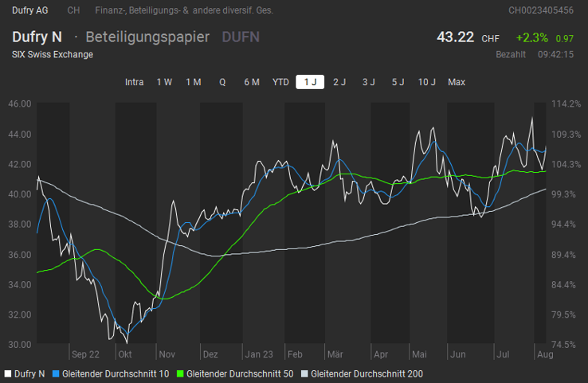588x383 pixels.
Task: Switch chart to 2 J range
Action: [x=339, y=82]
